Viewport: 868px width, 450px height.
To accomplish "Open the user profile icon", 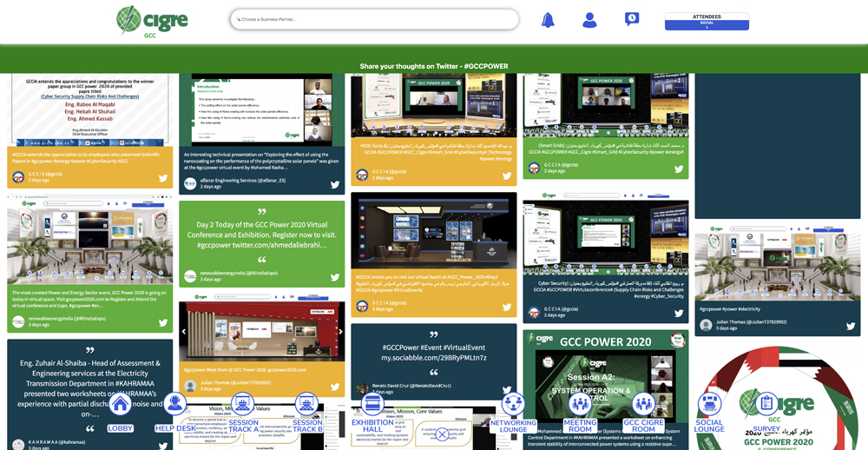I will [x=589, y=20].
